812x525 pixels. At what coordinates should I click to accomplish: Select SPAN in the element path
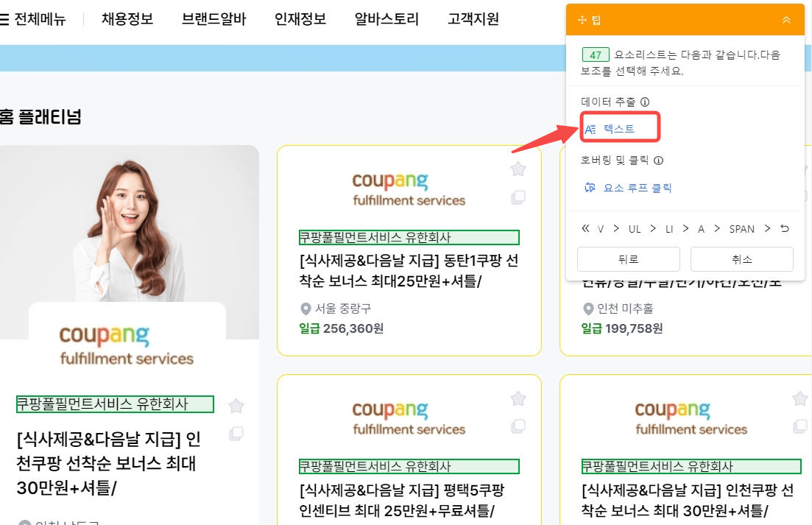[741, 229]
